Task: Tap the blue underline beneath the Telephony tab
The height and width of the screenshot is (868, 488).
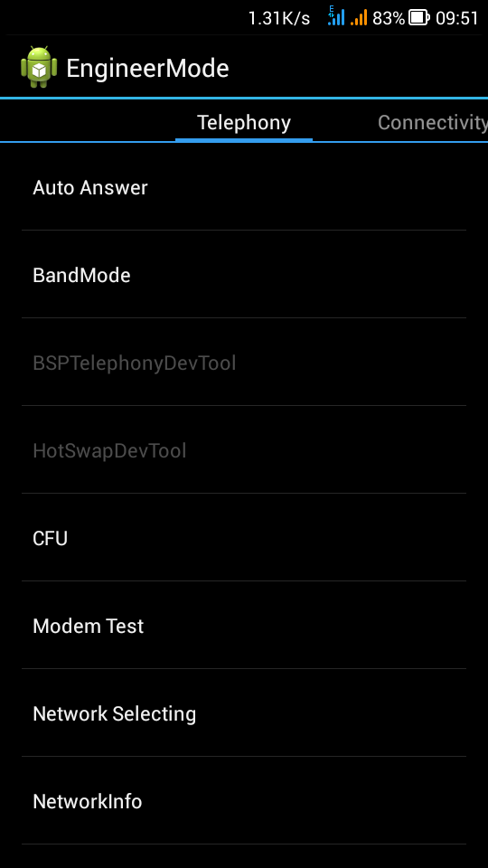Action: point(244,139)
